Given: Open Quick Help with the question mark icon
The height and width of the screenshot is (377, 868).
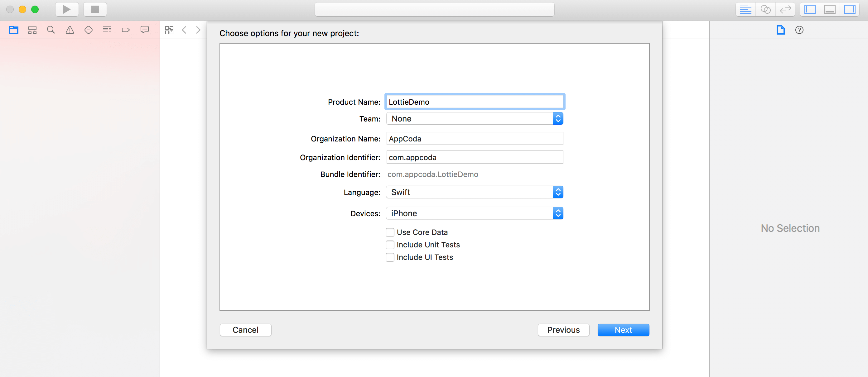Looking at the screenshot, I should coord(799,30).
